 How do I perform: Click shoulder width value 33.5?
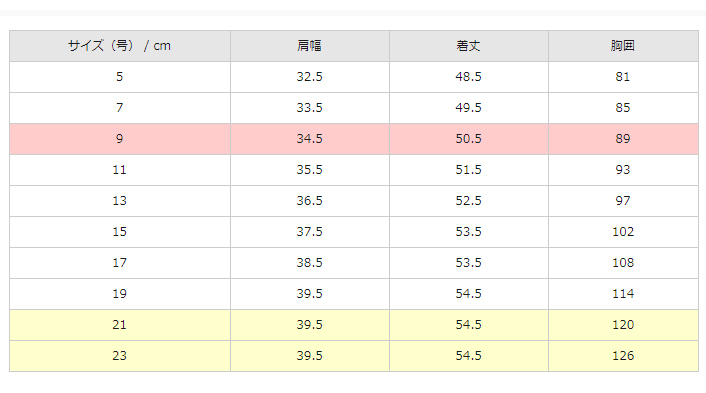click(x=310, y=108)
